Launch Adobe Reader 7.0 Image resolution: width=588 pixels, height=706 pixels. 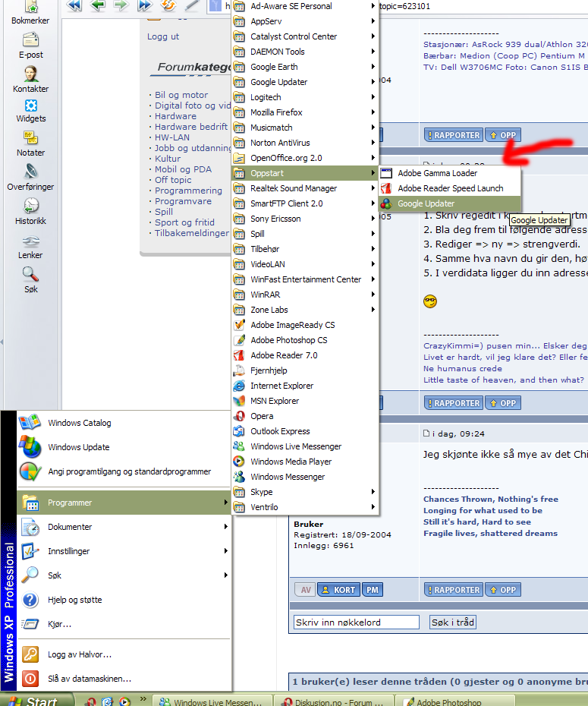306,356
